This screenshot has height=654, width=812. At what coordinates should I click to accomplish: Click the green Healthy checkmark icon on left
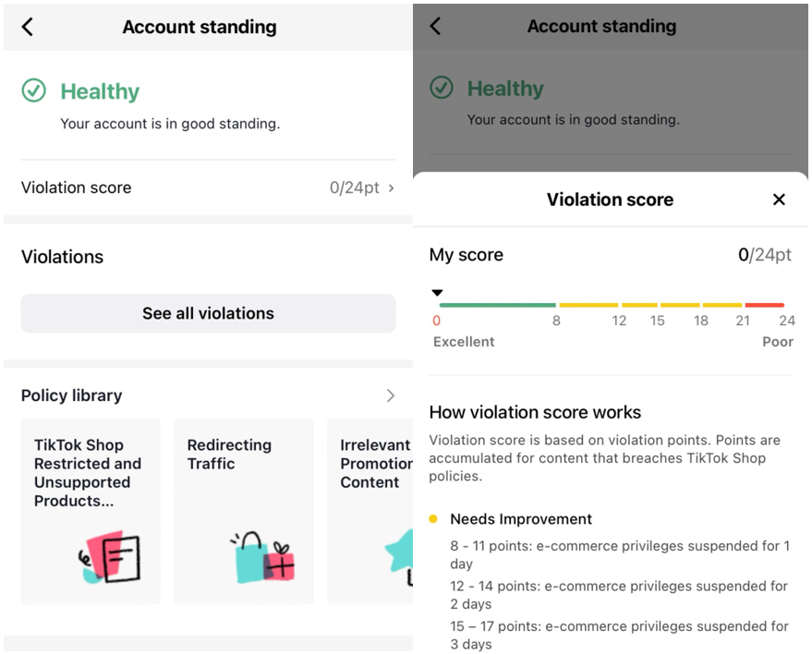click(34, 91)
